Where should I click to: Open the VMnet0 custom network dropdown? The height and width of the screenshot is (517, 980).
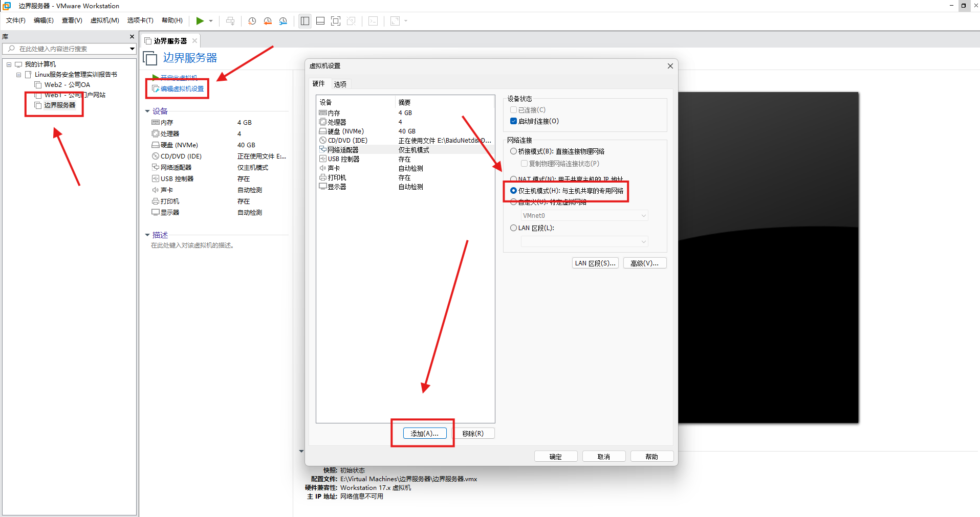584,216
